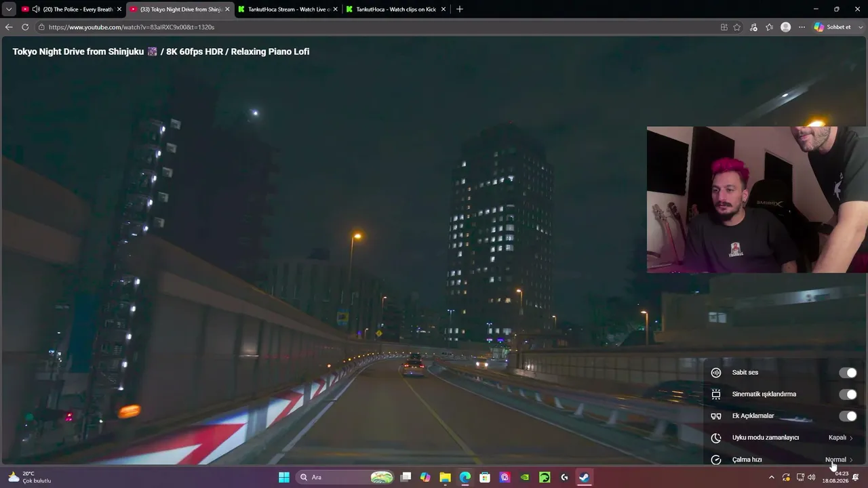Click the Ek Açıklamalar quote icon
868x488 pixels.
click(716, 416)
